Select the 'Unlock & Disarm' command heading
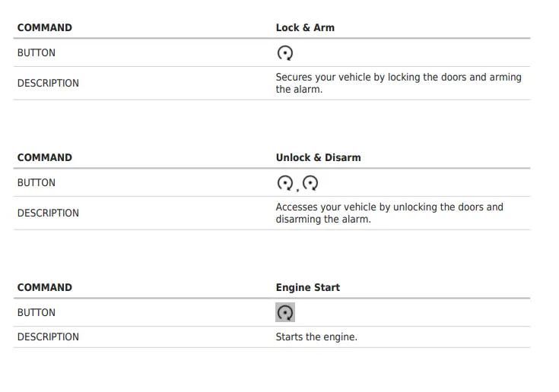This screenshot has height=392, width=559. point(318,157)
